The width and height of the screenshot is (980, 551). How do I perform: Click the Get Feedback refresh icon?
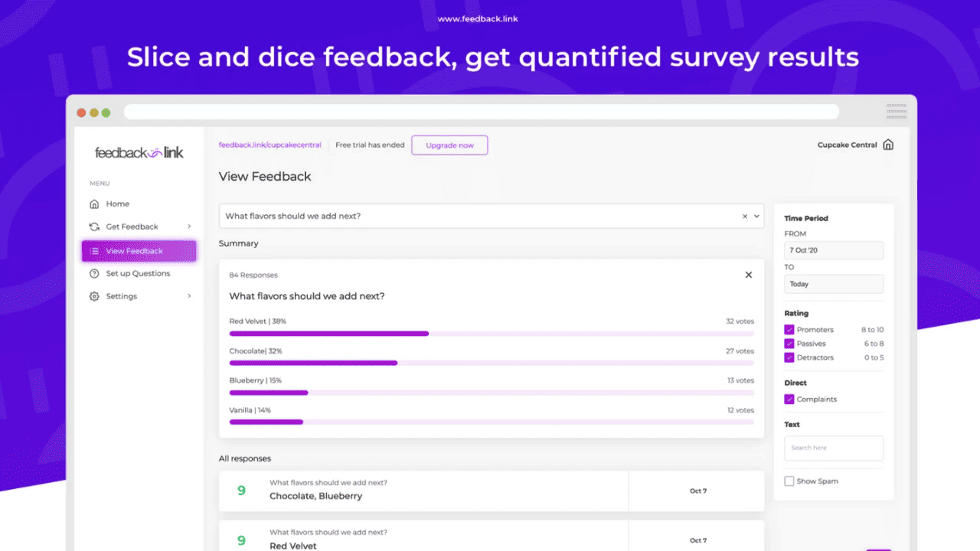[94, 227]
